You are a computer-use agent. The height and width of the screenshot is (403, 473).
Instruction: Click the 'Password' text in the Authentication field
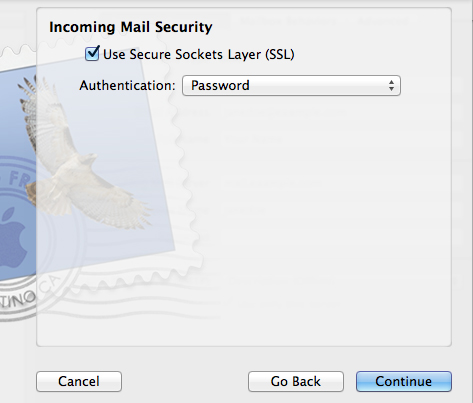pyautogui.click(x=220, y=86)
